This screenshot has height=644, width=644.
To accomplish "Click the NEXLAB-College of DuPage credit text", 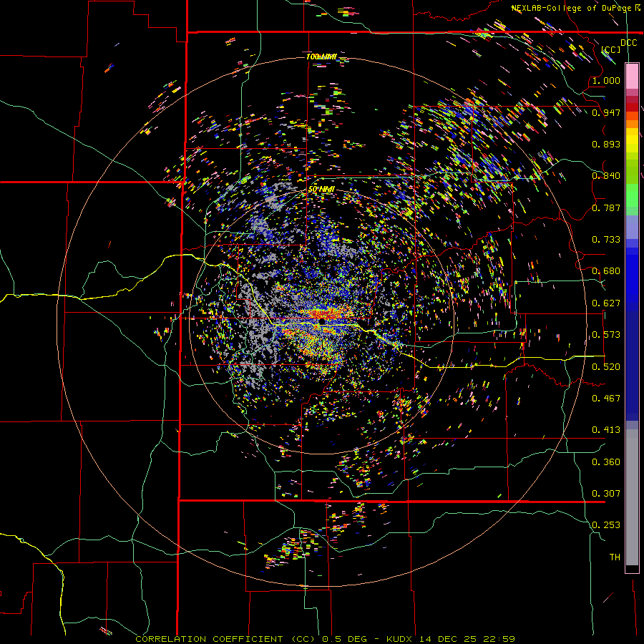I will click(x=573, y=8).
